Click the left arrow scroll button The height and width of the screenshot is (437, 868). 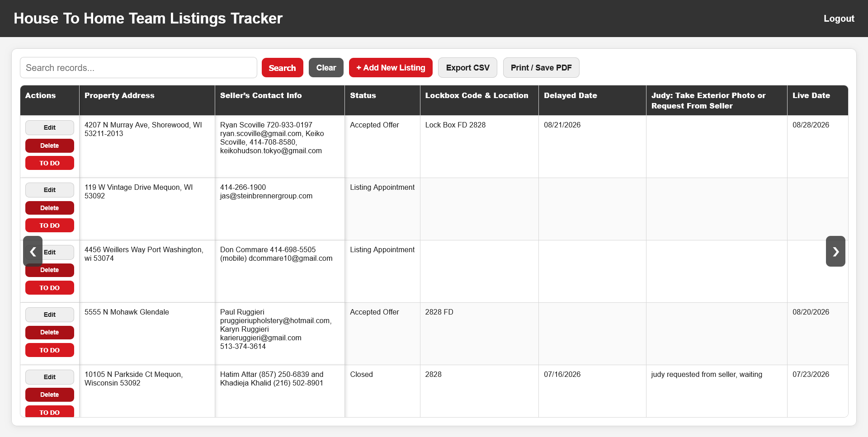coord(33,251)
